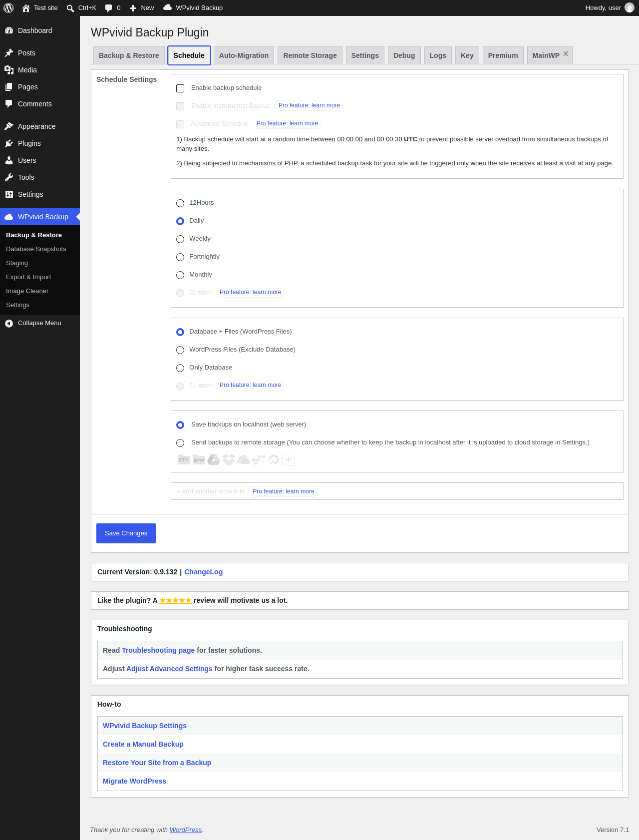Select WordPress Files (Exclude Database) option
This screenshot has width=639, height=840.
pyautogui.click(x=180, y=350)
